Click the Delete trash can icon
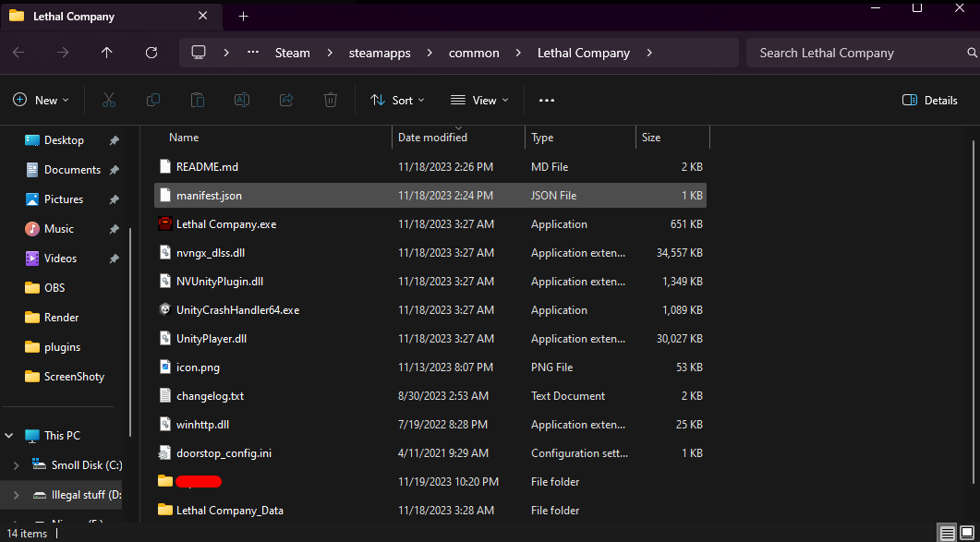 tap(331, 100)
